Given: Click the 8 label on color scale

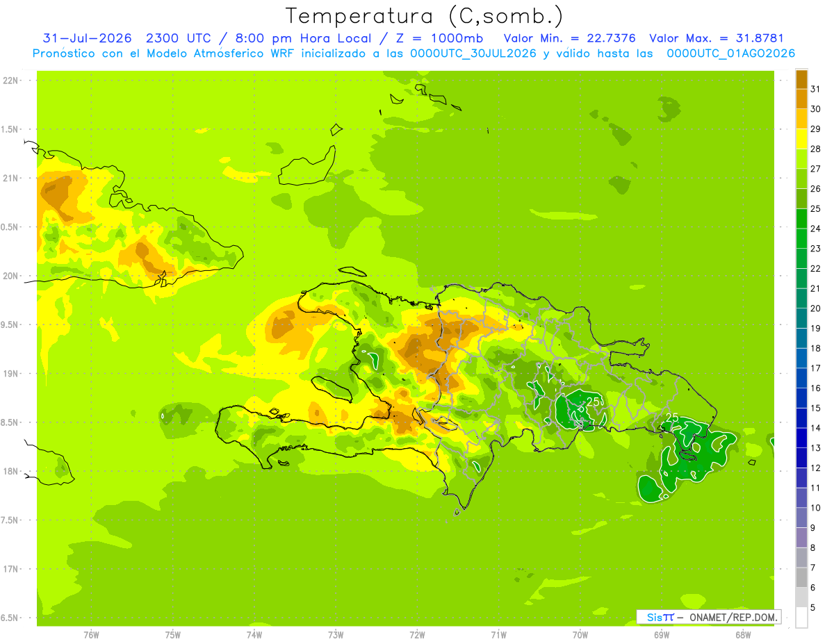Looking at the screenshot, I should 813,547.
